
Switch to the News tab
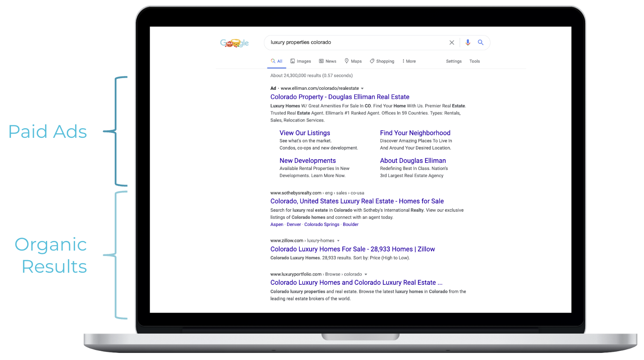click(x=328, y=61)
